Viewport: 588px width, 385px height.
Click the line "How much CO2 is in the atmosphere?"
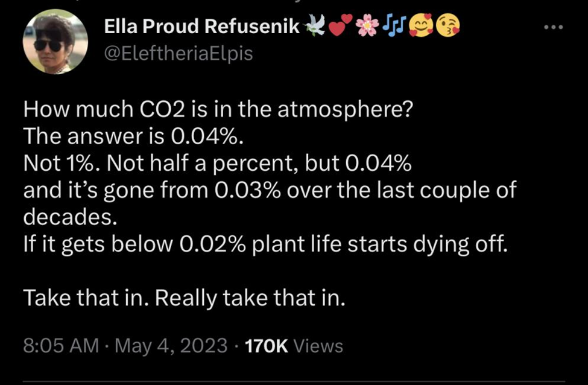pyautogui.click(x=217, y=110)
